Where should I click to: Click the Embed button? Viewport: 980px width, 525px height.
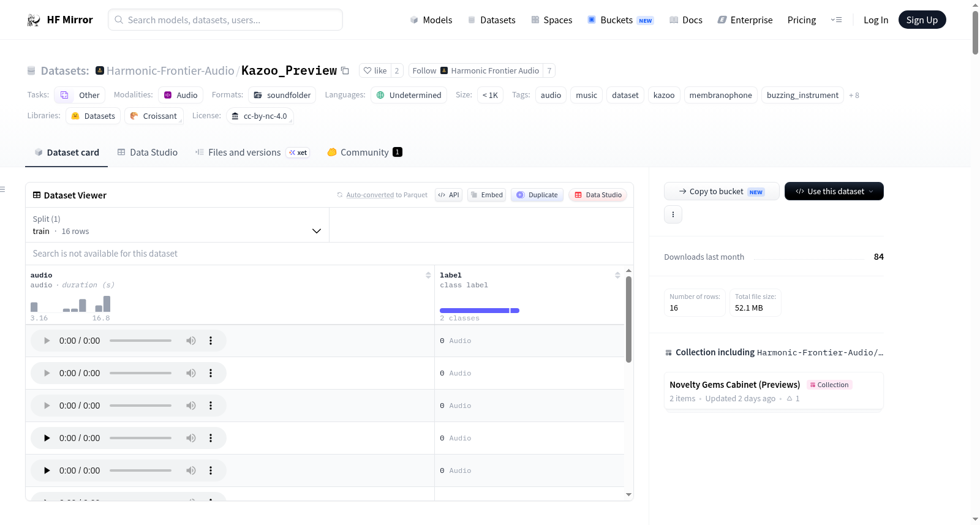click(x=487, y=195)
